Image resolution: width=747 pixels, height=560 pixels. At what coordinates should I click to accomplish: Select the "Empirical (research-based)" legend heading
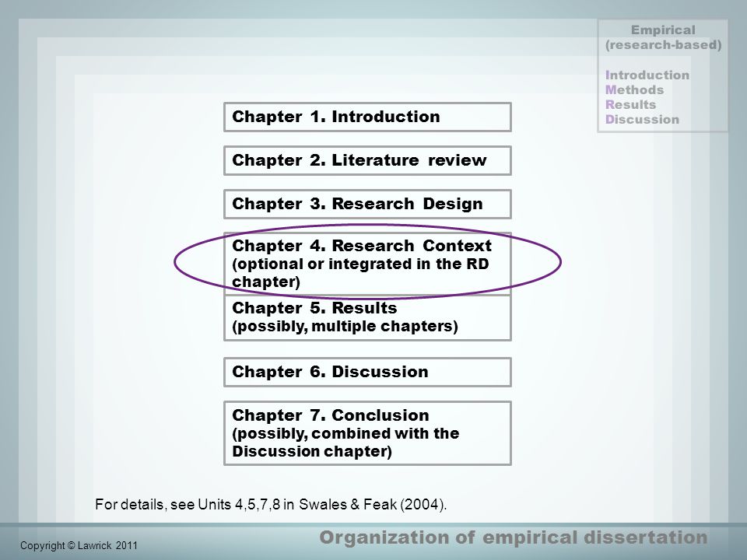coord(663,38)
